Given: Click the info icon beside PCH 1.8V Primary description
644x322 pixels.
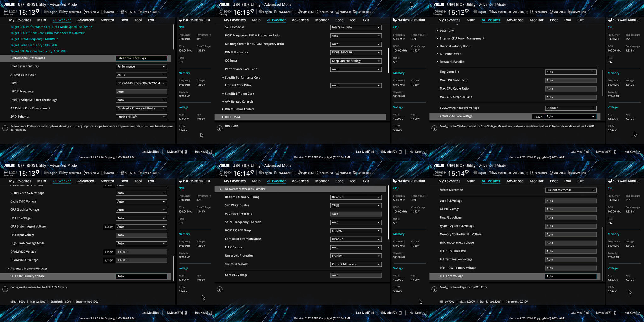Looking at the screenshot, I should 5,289.
